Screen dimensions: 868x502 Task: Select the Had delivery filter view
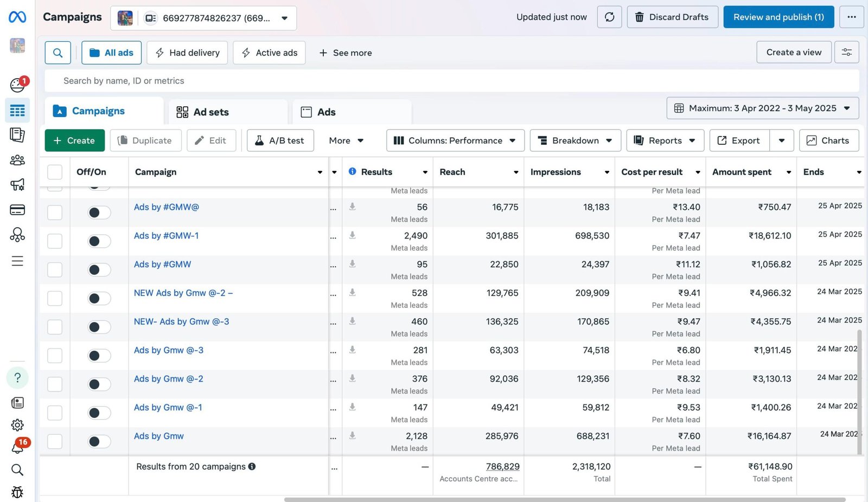(187, 53)
